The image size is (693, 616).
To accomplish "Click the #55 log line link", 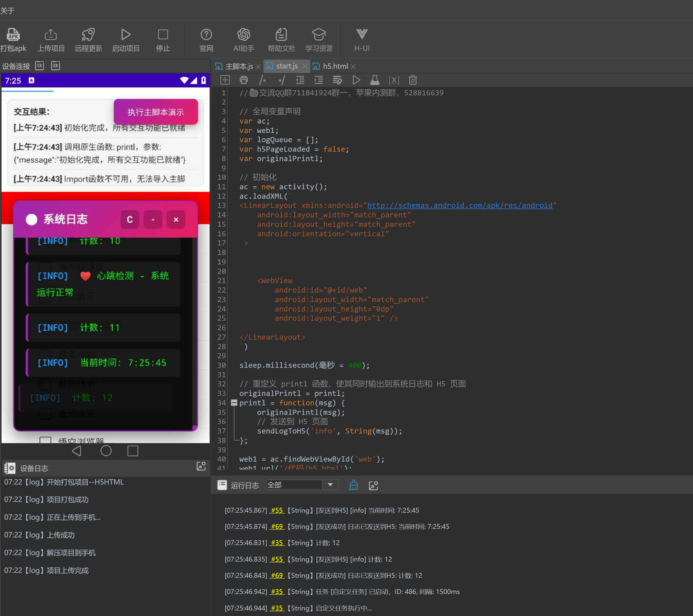I will pyautogui.click(x=277, y=510).
